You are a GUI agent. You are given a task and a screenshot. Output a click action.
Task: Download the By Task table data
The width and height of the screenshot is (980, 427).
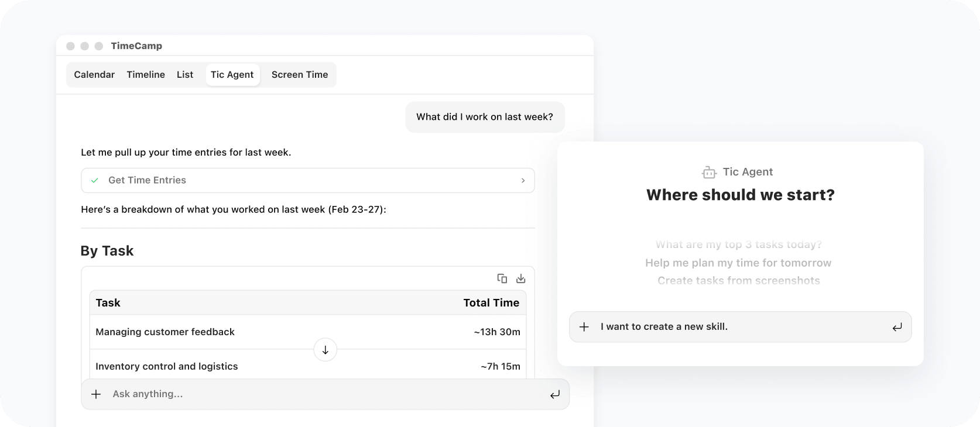pos(521,279)
